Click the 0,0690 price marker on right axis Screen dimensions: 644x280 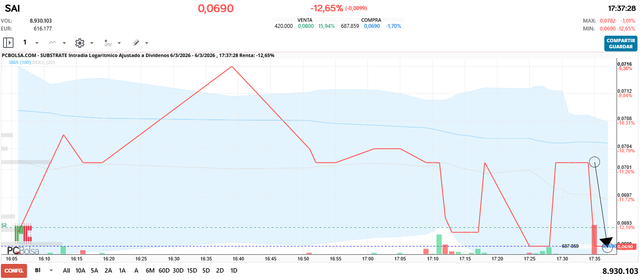(625, 246)
